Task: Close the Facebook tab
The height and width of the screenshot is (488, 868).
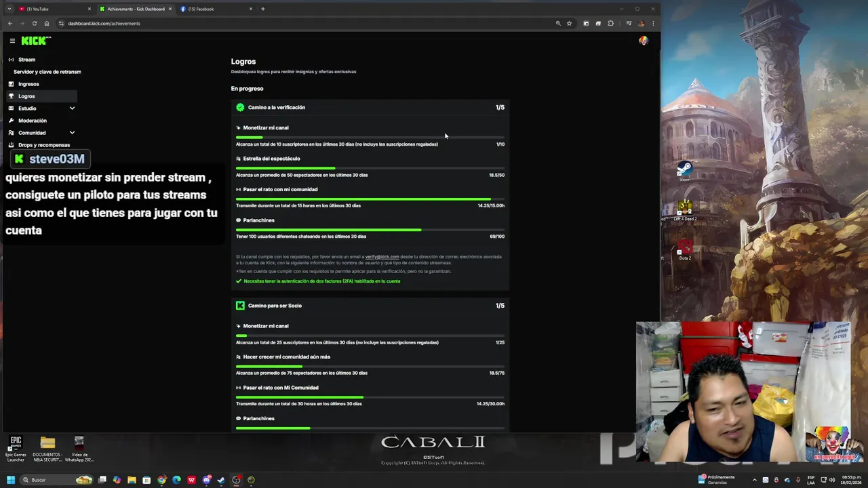Action: 251,9
